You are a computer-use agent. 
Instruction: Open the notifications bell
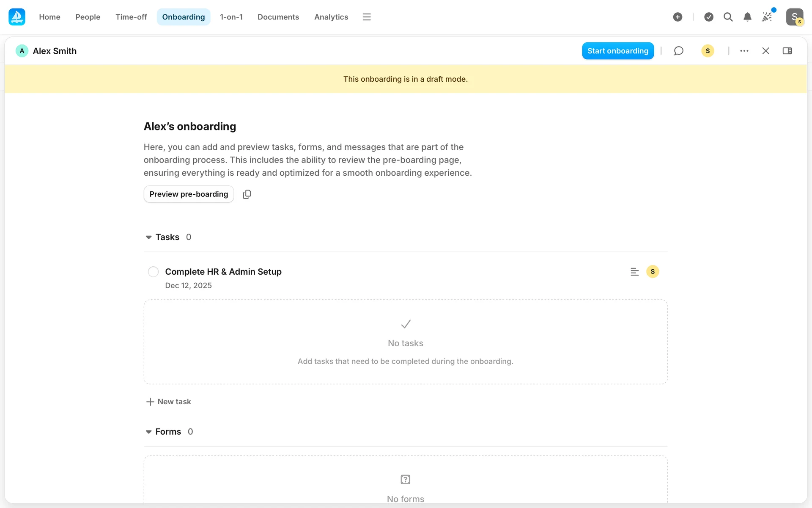coord(747,17)
